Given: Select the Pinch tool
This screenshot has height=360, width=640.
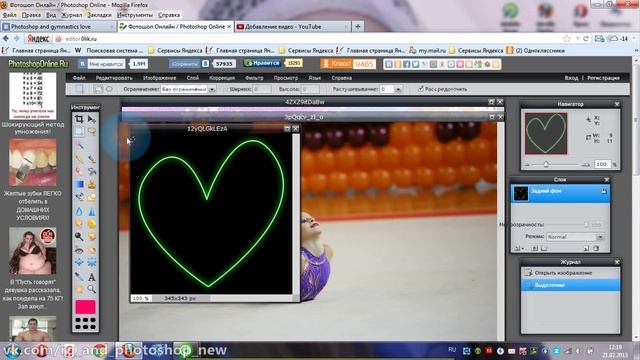Looking at the screenshot, I should [x=92, y=262].
